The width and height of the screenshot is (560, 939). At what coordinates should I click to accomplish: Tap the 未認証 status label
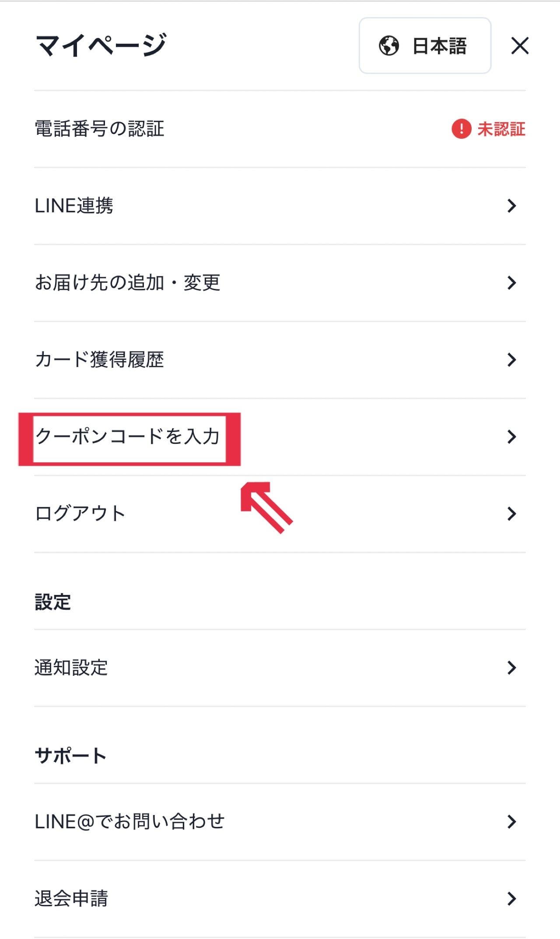coord(501,129)
